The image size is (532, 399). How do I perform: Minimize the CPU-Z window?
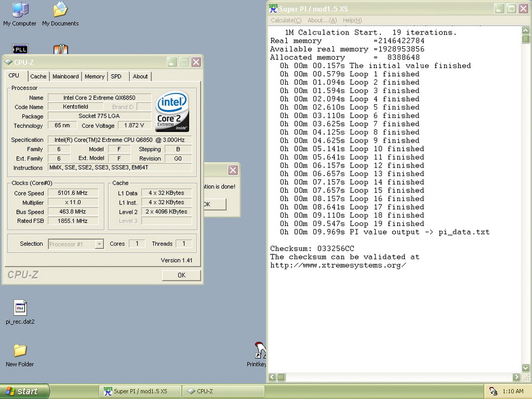tap(172, 62)
